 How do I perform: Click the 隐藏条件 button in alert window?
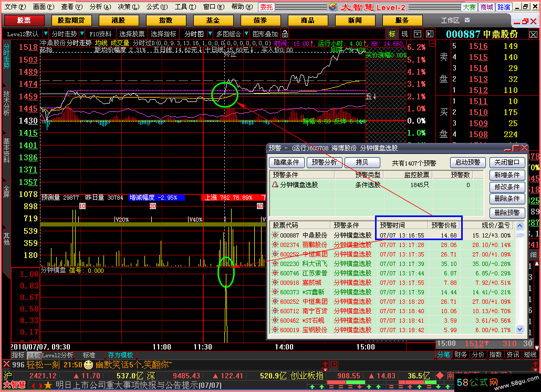coord(286,162)
